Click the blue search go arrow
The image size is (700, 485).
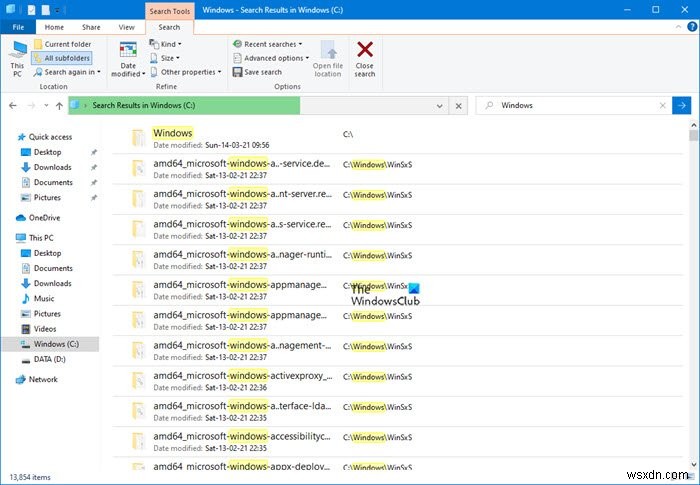tap(681, 105)
